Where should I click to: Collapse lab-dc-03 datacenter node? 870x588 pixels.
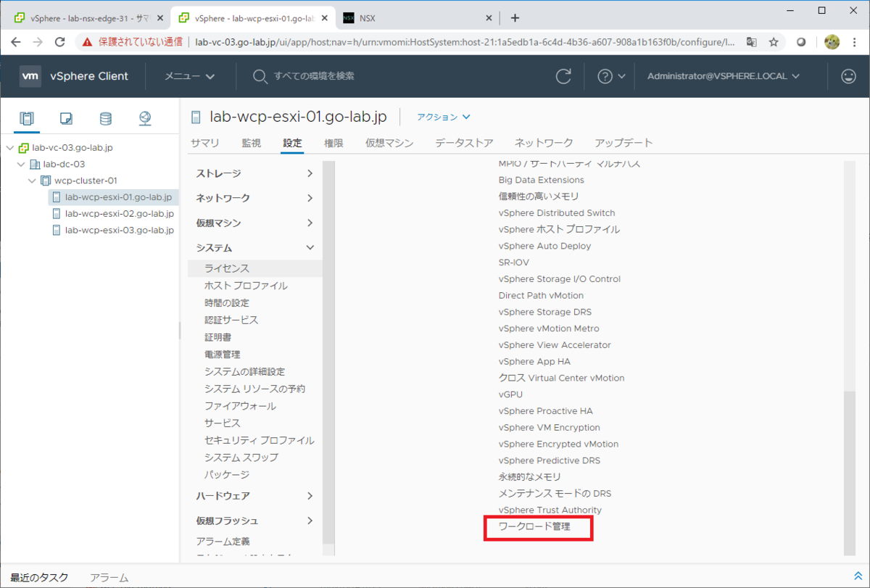(x=20, y=164)
